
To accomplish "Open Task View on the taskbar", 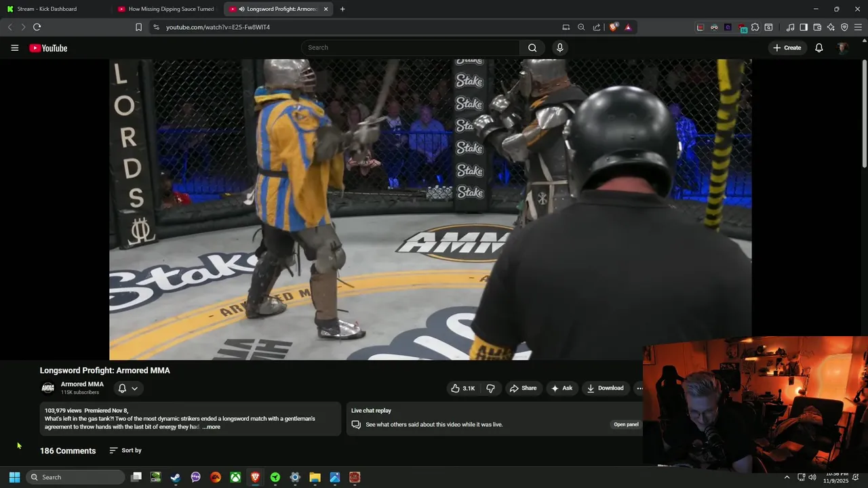I will 136,477.
